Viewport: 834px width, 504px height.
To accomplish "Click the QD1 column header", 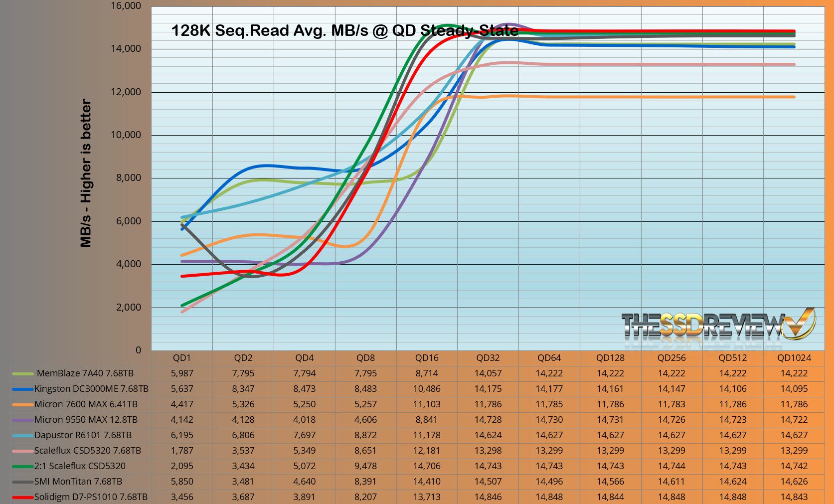I will click(182, 358).
